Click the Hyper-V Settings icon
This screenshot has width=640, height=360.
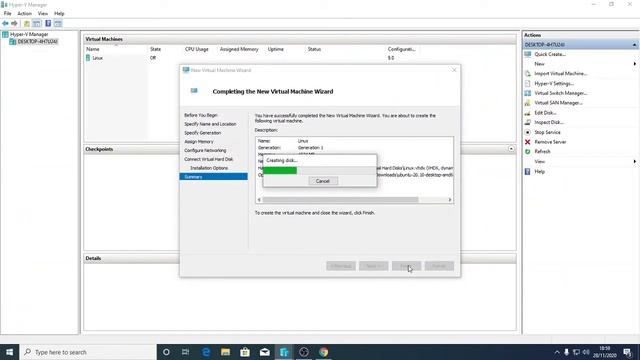(x=527, y=84)
